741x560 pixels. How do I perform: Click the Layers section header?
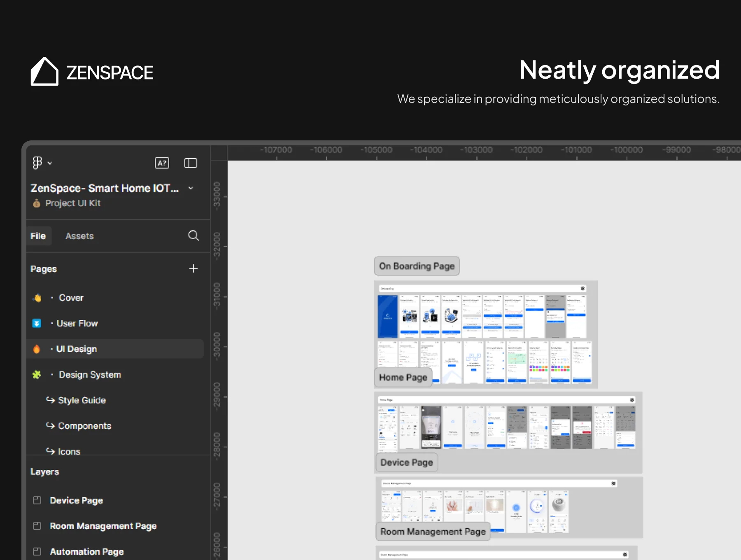tap(44, 471)
